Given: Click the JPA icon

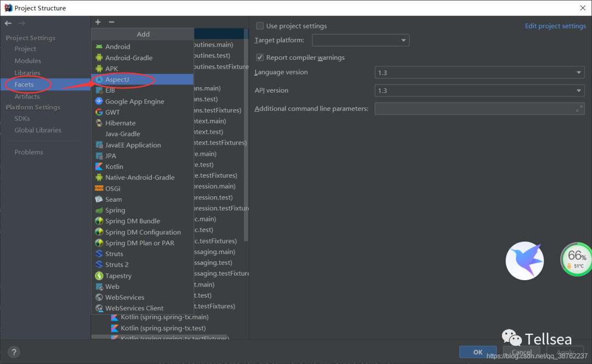Looking at the screenshot, I should pyautogui.click(x=99, y=156).
